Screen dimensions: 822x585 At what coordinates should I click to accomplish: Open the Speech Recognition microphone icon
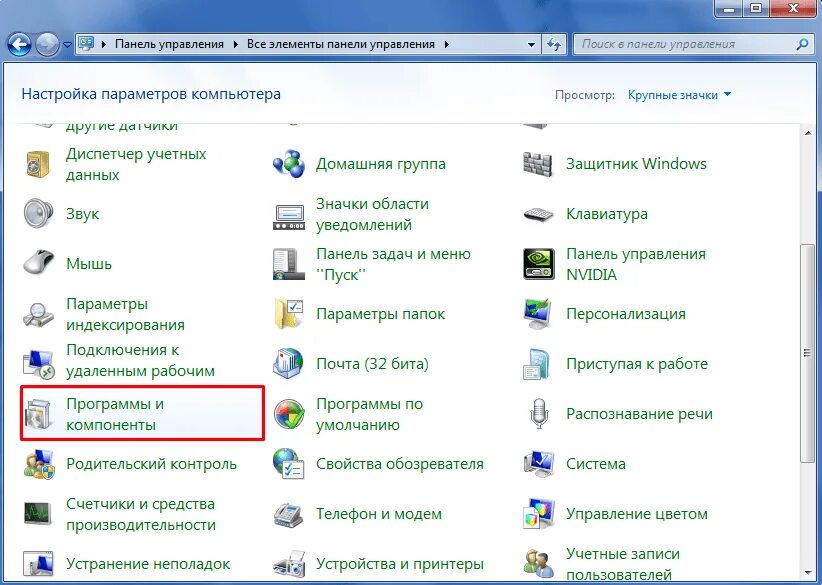[538, 414]
